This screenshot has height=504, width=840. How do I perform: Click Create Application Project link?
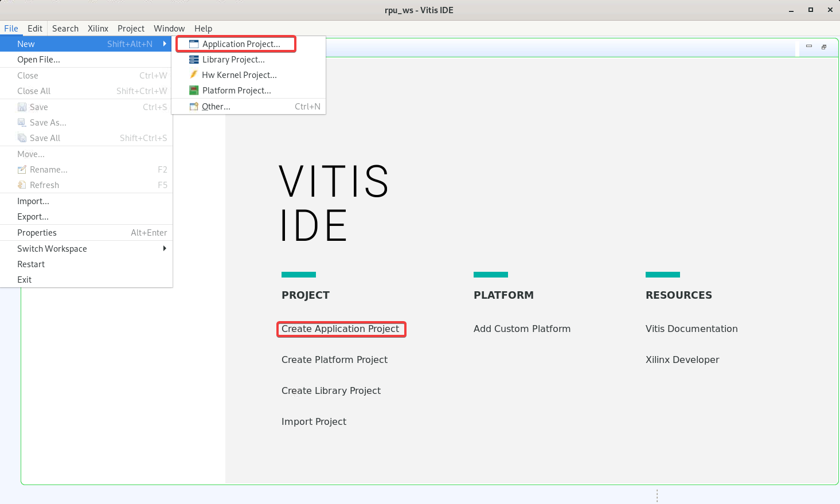[x=340, y=329]
